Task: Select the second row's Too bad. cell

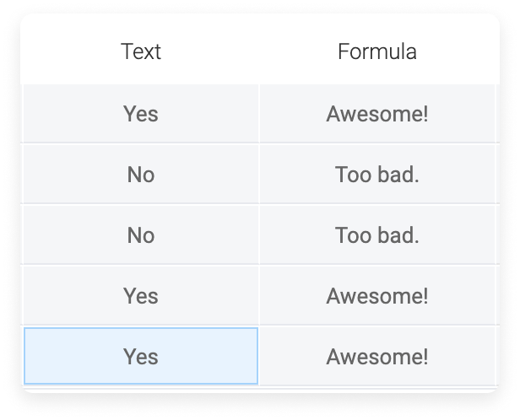Action: tap(377, 175)
